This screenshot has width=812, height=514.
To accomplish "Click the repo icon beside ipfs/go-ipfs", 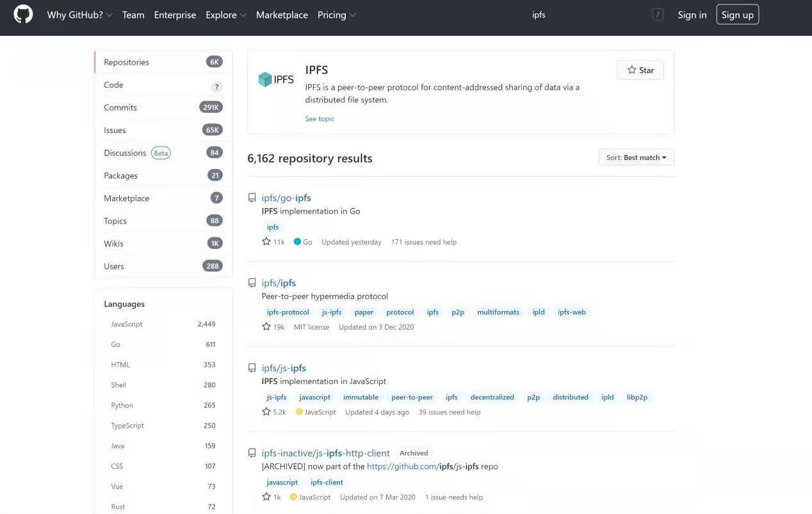I will (x=252, y=198).
